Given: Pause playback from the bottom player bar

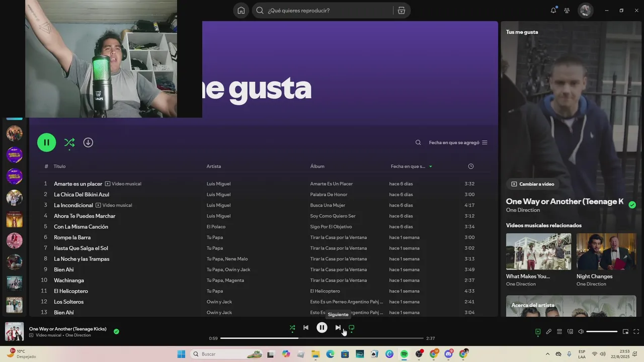Looking at the screenshot, I should [322, 328].
